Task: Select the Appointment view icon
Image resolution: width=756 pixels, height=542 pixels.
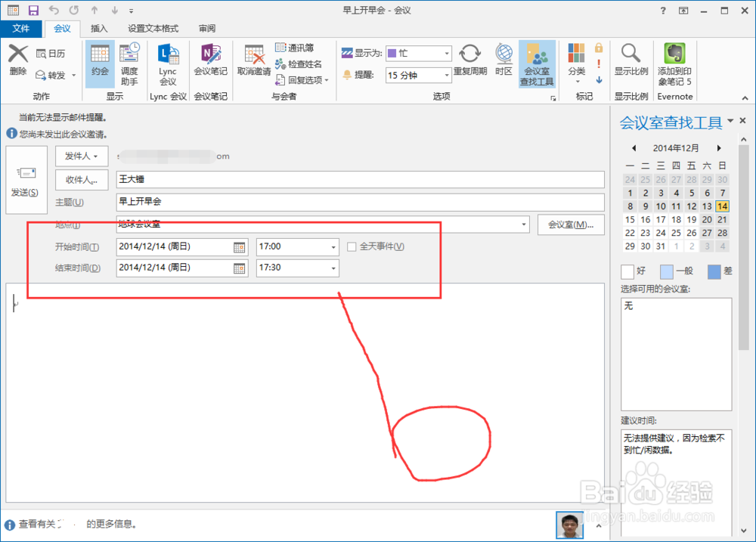Action: tap(100, 54)
